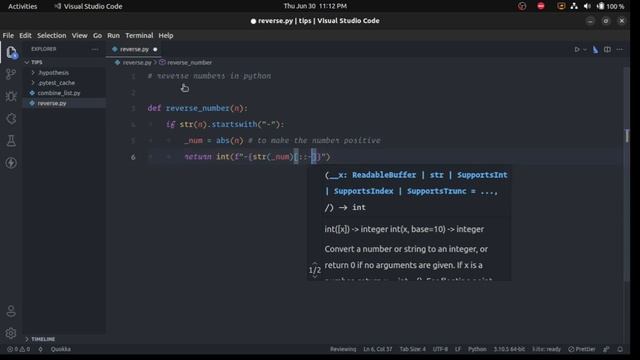The height and width of the screenshot is (360, 640).
Task: Open the Run menu
Action: pyautogui.click(x=113, y=36)
